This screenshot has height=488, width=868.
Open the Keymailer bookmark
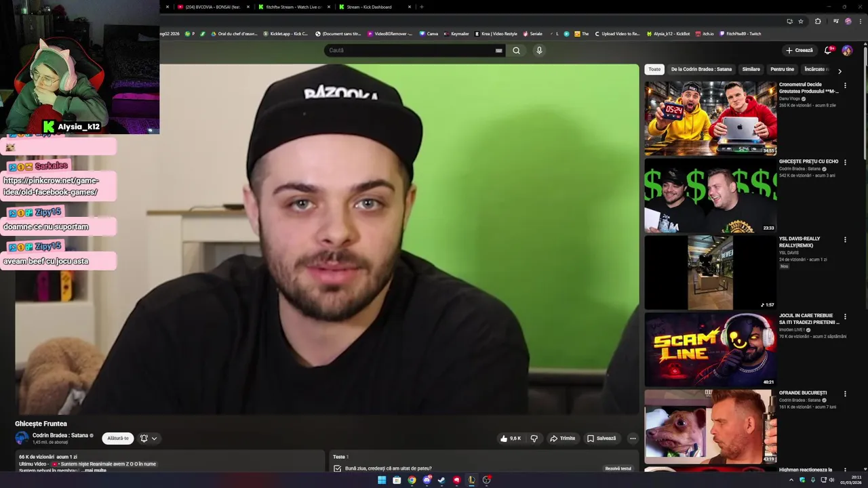[x=456, y=34]
